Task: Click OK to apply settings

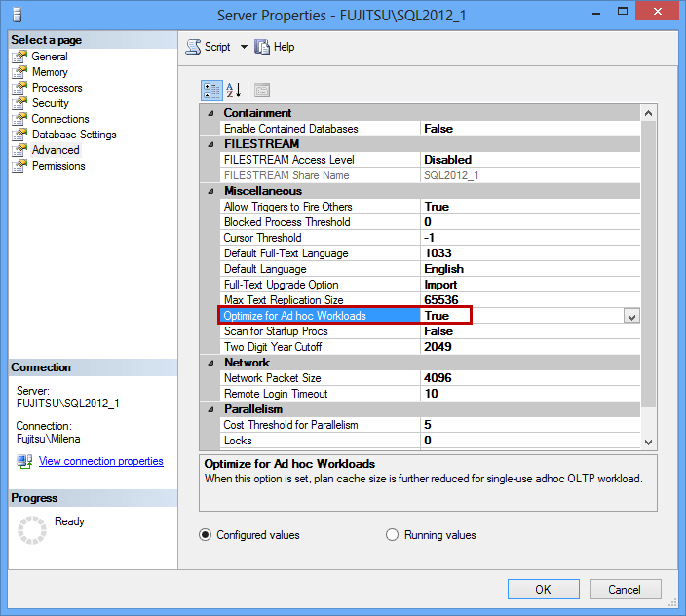Action: pyautogui.click(x=544, y=590)
